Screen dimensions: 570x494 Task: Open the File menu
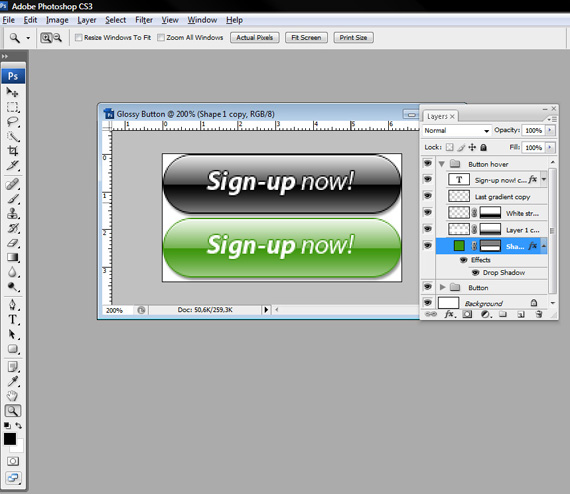click(8, 20)
